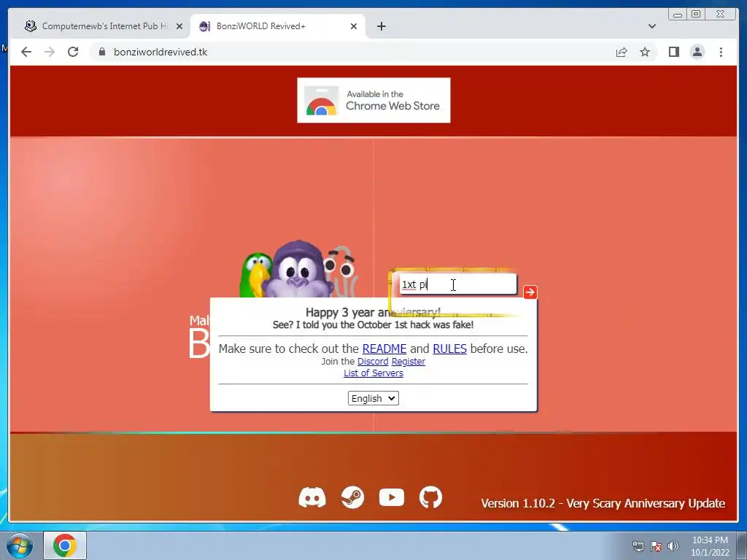This screenshot has width=747, height=560.
Task: Click the browser back arrow
Action: 26,52
